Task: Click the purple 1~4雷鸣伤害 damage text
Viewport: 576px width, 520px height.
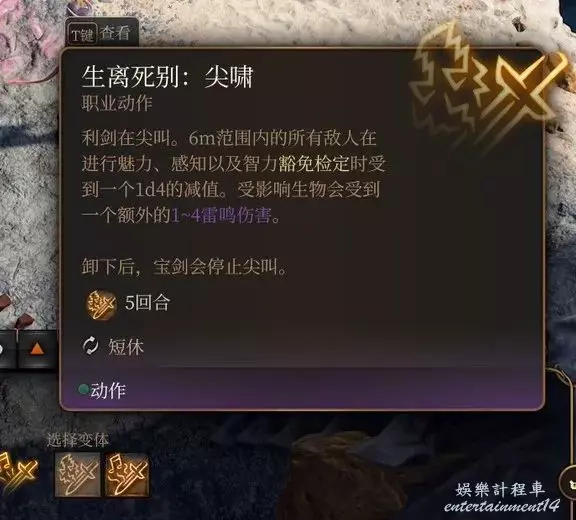Action: click(x=222, y=216)
